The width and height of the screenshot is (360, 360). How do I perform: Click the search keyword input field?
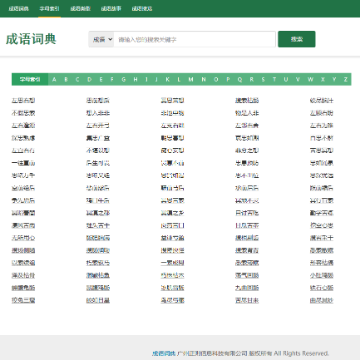(x=195, y=39)
